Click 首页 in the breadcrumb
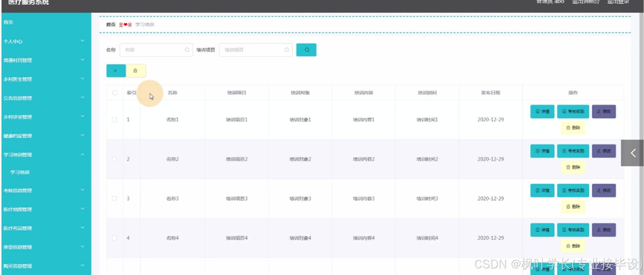 click(x=111, y=24)
